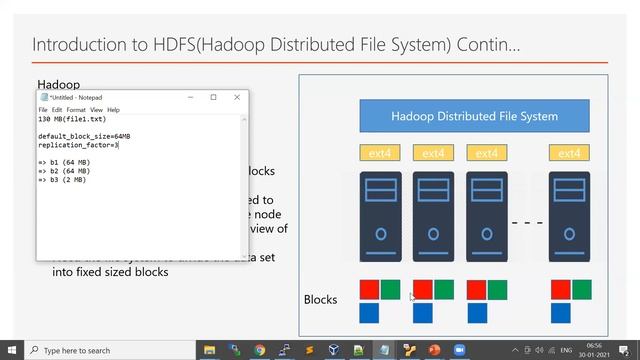The height and width of the screenshot is (360, 640).
Task: Show hidden system tray icons
Action: coord(515,350)
